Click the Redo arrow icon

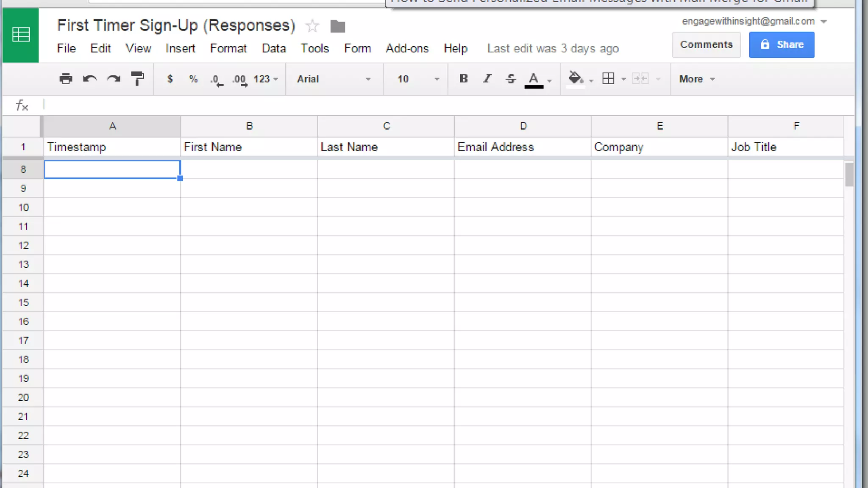click(x=113, y=79)
